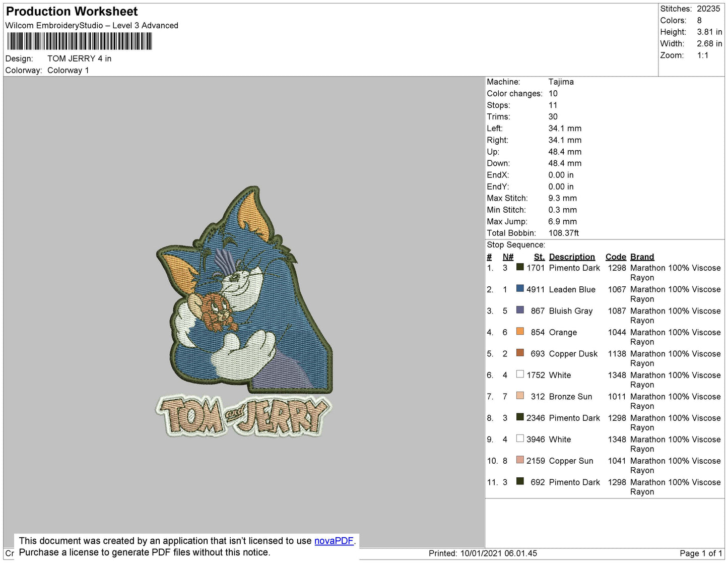Click the Max Stitch value 9.3 mm

pos(562,198)
